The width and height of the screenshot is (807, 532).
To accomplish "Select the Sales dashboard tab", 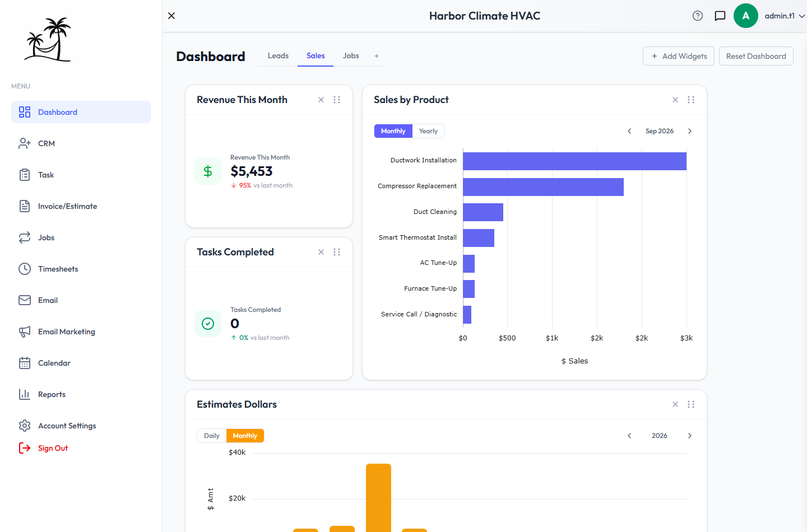I will pyautogui.click(x=316, y=55).
